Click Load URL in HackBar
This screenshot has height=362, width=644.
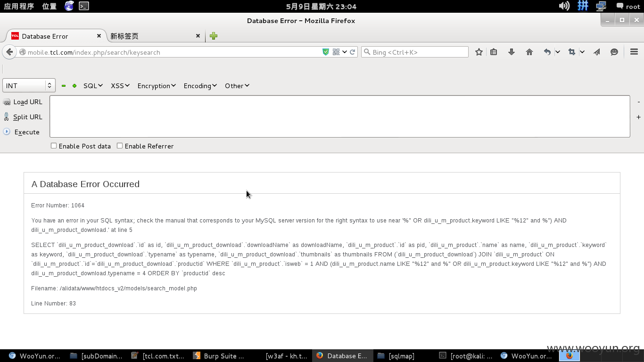pos(23,102)
